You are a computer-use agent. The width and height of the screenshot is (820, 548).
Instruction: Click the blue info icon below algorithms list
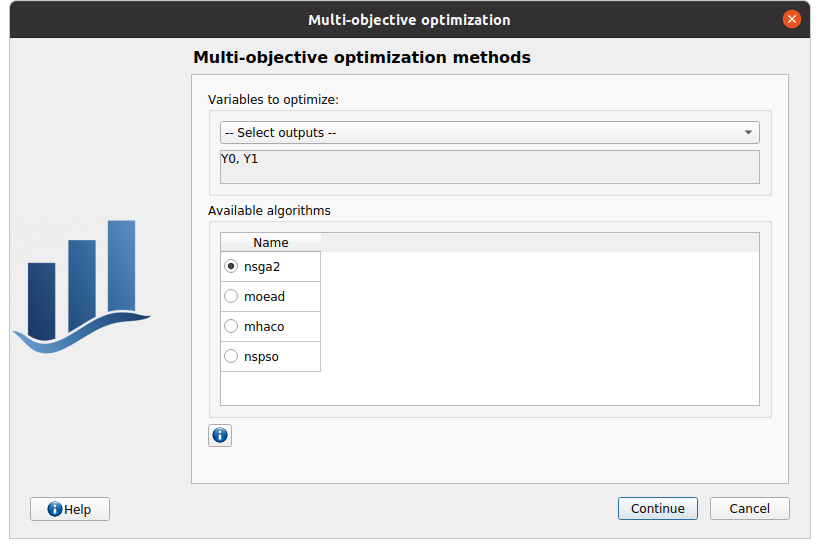tap(220, 435)
